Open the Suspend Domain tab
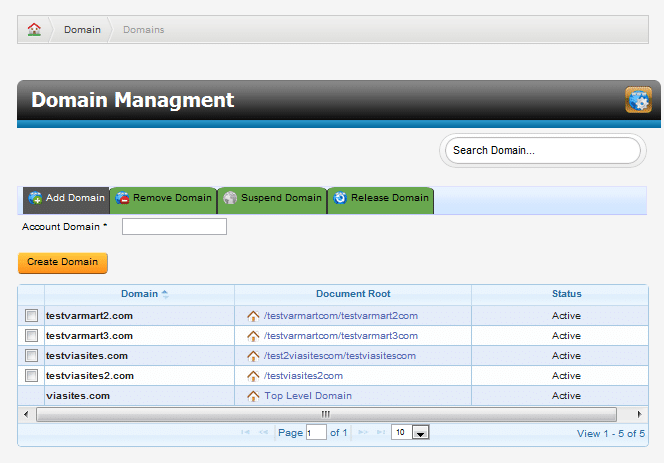664x463 pixels. coord(272,198)
